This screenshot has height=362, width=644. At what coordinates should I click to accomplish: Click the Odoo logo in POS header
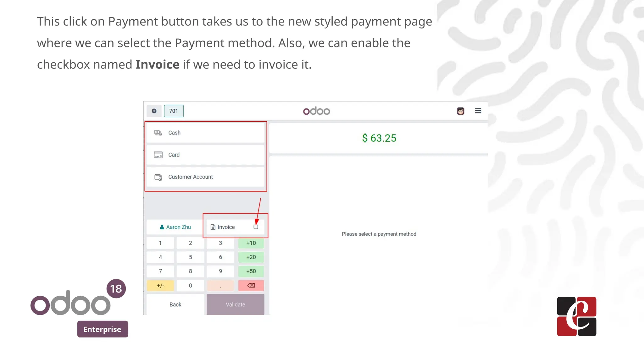[x=316, y=111]
